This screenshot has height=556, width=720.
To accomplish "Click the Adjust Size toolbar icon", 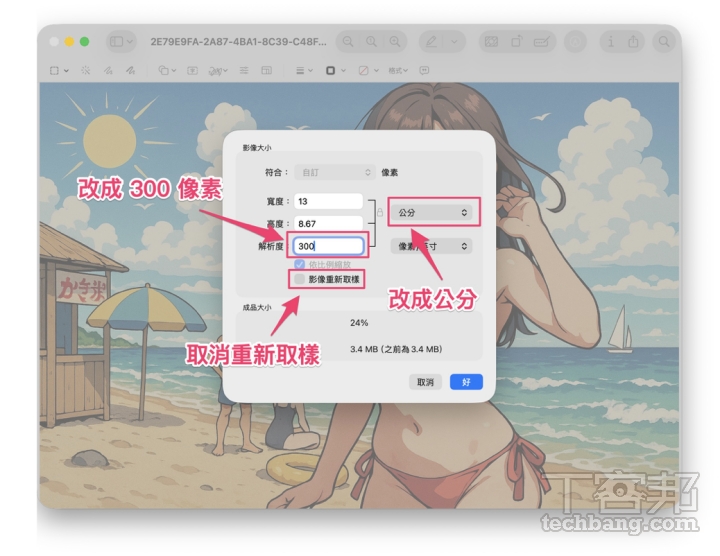I will (266, 70).
